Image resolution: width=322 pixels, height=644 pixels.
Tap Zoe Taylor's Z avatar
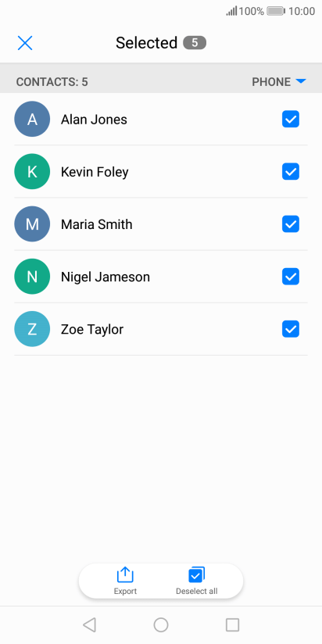tap(32, 329)
